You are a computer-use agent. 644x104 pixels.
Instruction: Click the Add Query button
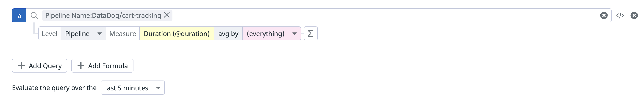point(39,66)
